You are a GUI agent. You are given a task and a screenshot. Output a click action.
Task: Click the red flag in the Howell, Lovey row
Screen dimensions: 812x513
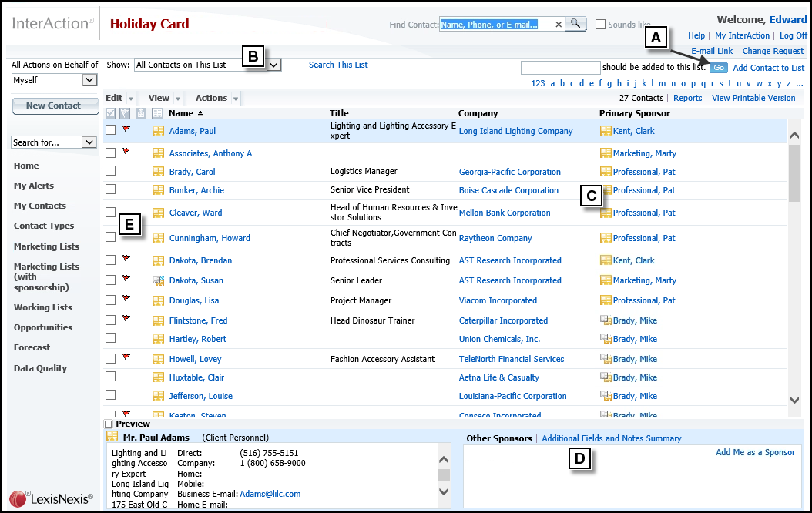[x=126, y=357]
